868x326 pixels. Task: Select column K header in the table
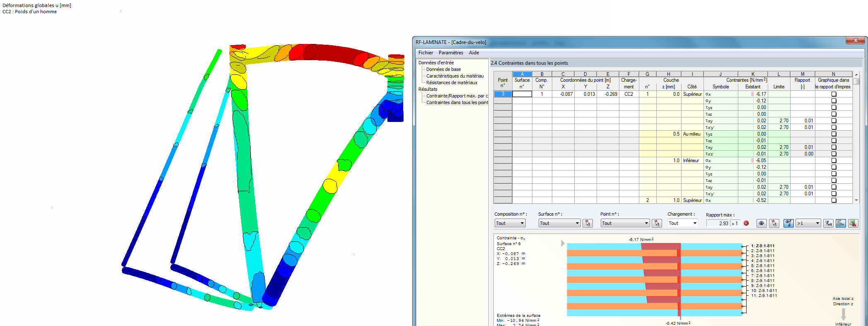pos(753,74)
